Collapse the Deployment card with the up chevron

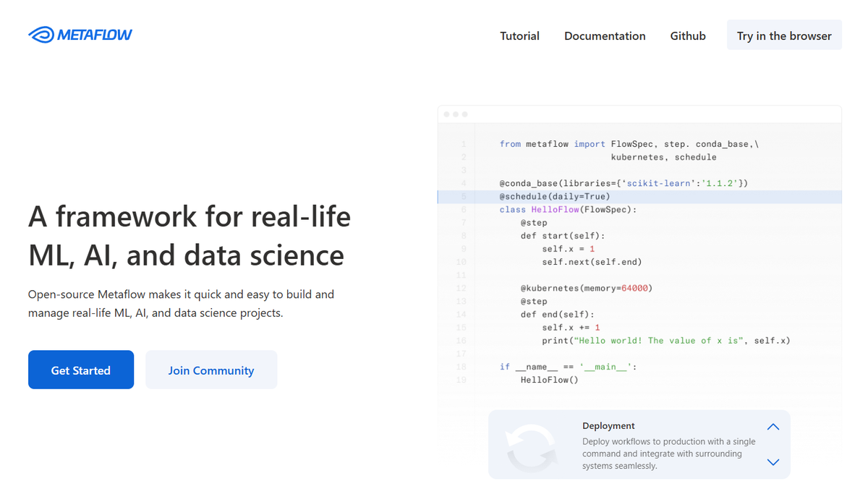pyautogui.click(x=773, y=426)
